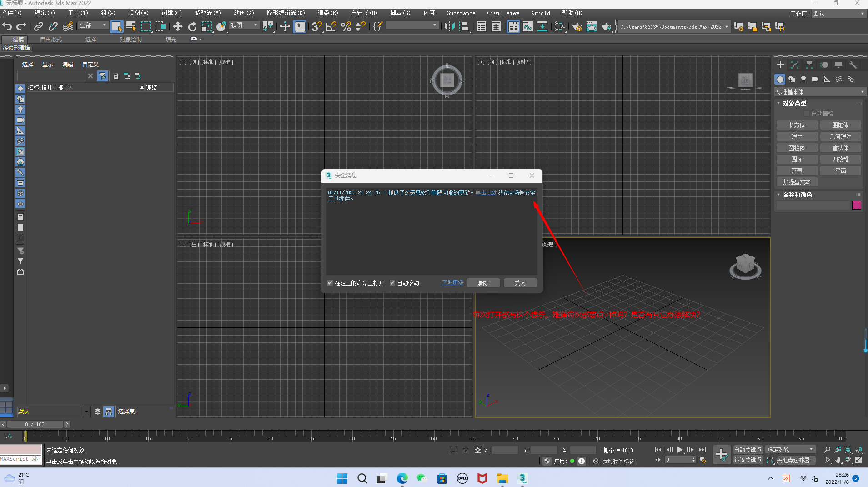Choose the Select and Move tool

[178, 27]
